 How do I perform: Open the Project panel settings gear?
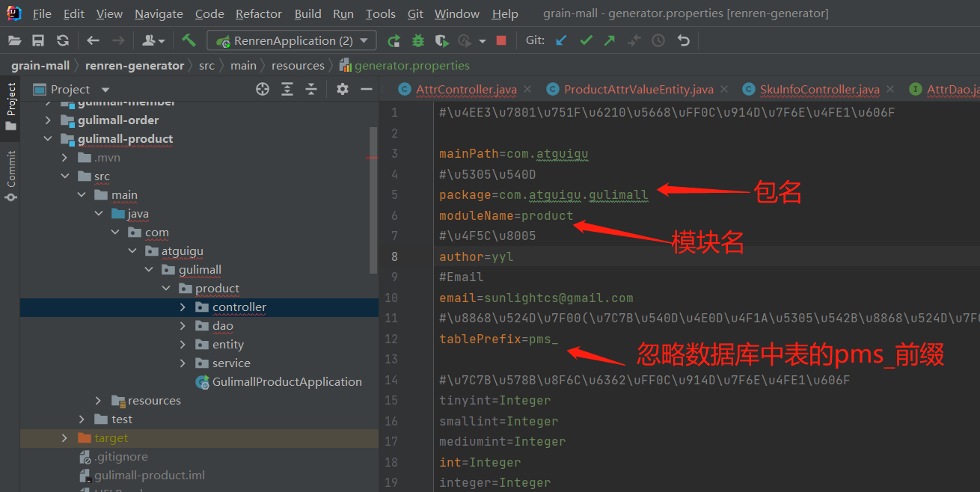[343, 89]
